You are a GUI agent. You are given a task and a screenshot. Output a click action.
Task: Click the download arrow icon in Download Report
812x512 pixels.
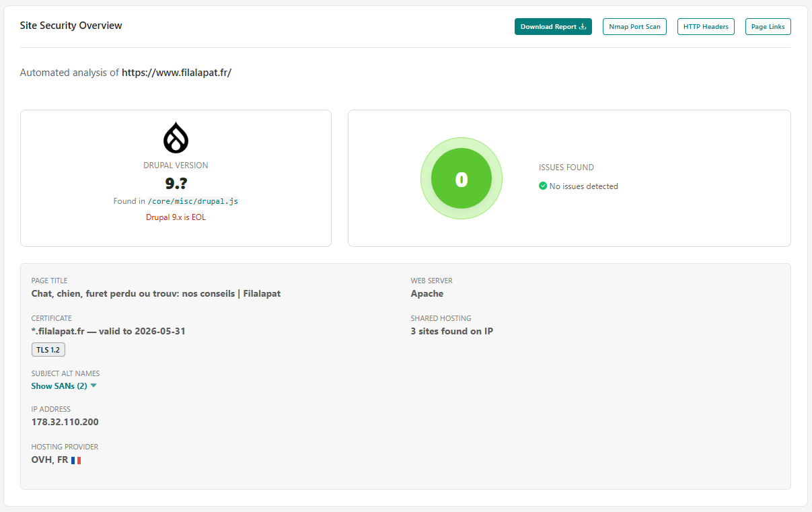[583, 27]
